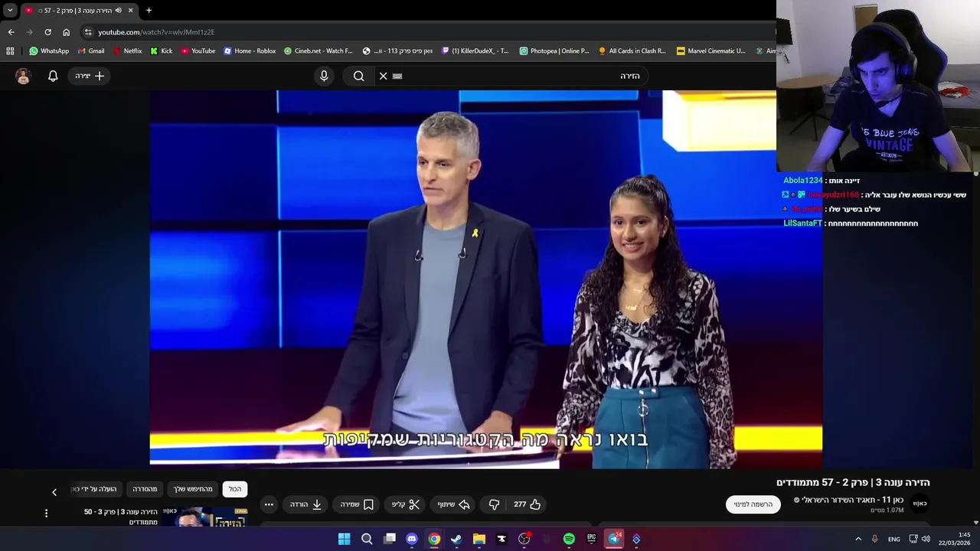Start voice search with microphone icon
Image resolution: width=980 pixels, height=551 pixels.
324,76
